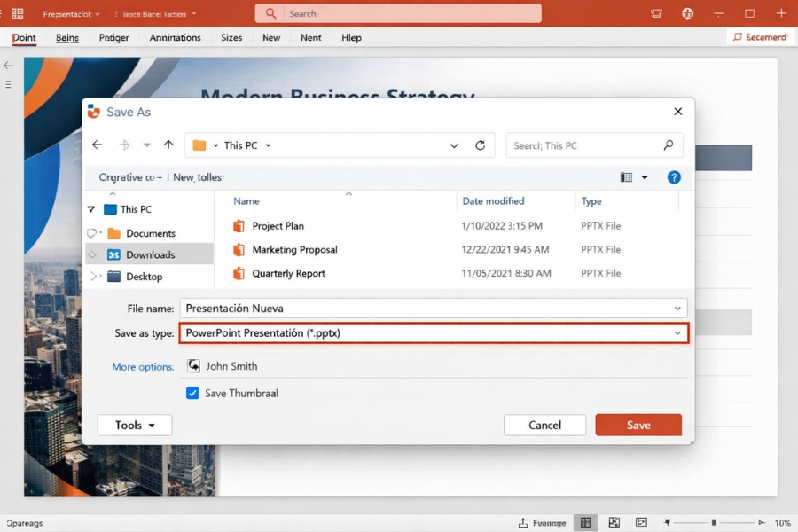Click the Project Plan PPTX file icon
The height and width of the screenshot is (532, 798).
(239, 225)
